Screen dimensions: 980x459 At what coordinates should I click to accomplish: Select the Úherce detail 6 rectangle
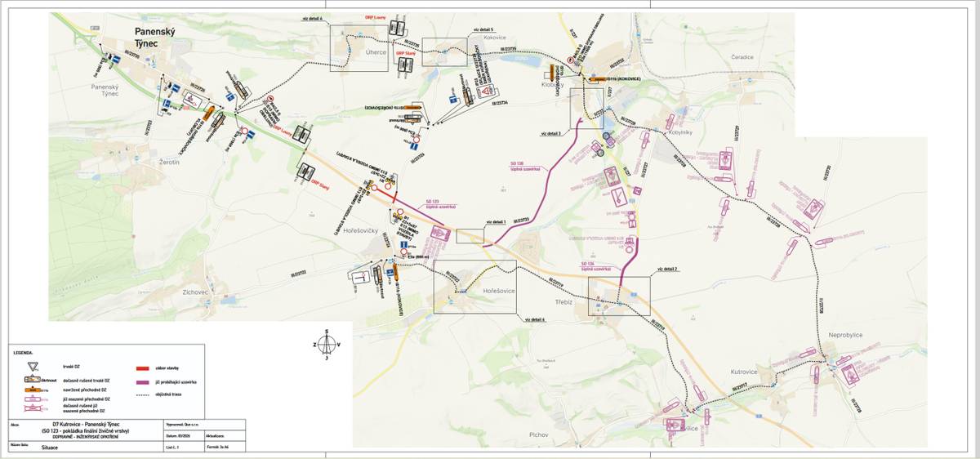[359, 48]
